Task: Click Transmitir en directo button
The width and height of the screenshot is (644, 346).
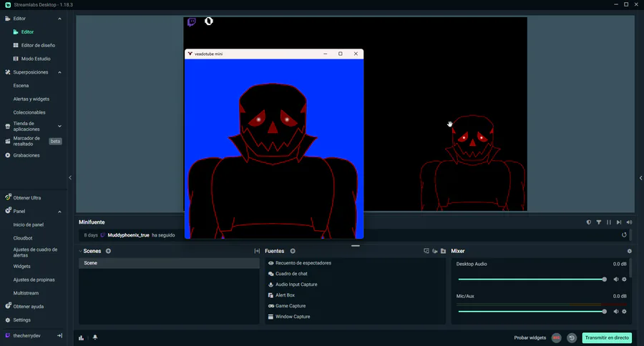Action: tap(607, 338)
